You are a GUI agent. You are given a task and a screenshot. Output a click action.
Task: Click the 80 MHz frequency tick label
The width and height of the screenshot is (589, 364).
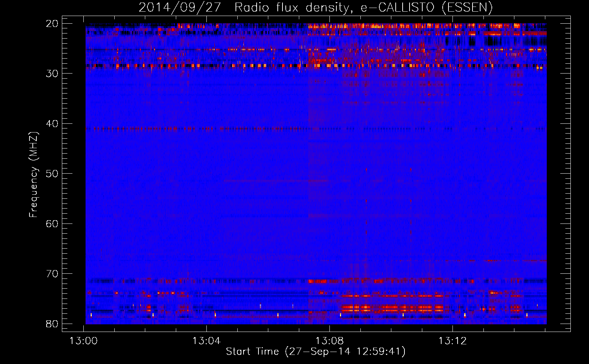(x=52, y=324)
